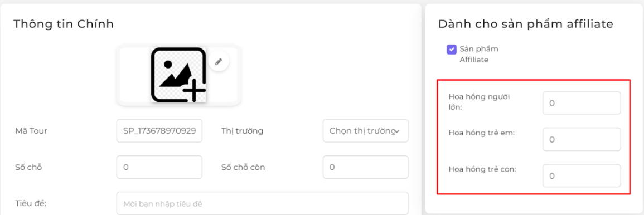Click the Mã Tour label text

[31, 131]
